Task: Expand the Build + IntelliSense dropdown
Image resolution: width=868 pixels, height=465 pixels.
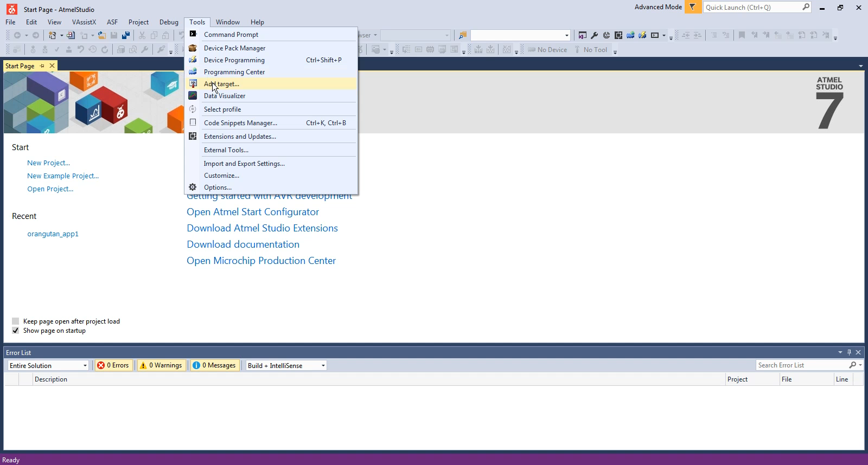Action: [323, 365]
